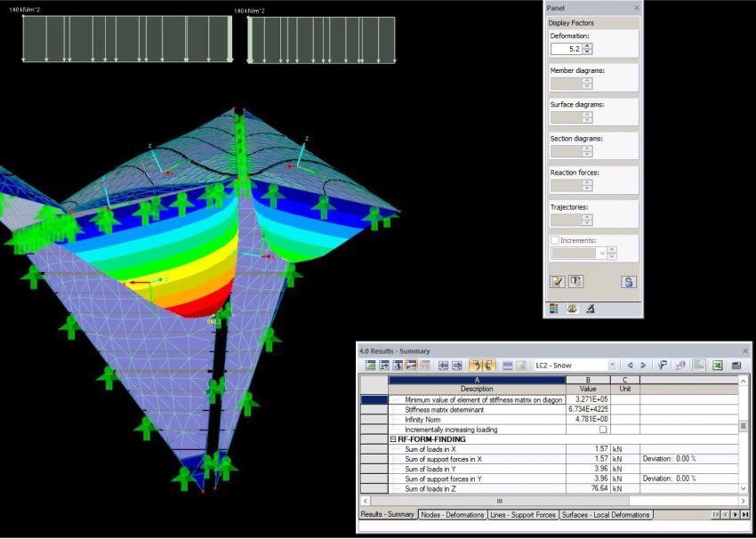This screenshot has width=756, height=539.
Task: Click left arrow of results horizontal scrollbar
Action: (365, 502)
